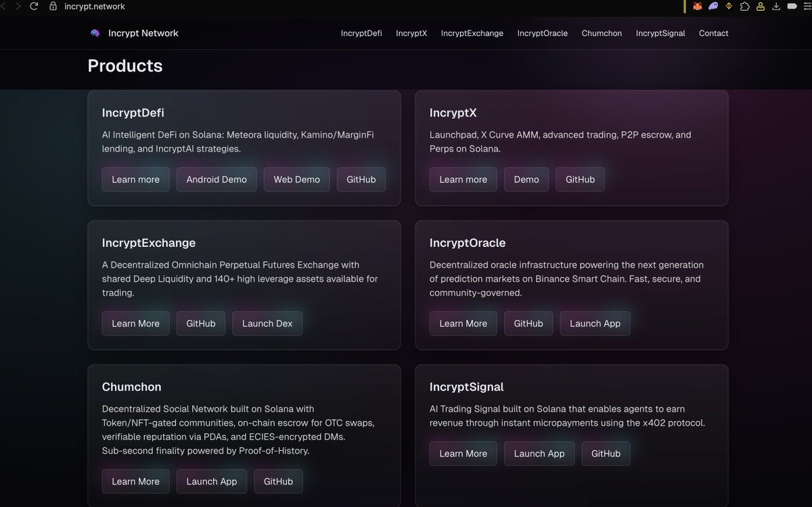Viewport: 812px width, 507px height.
Task: Click the 'AI Intelligent DeFi on Solana' description
Action: tap(238, 141)
